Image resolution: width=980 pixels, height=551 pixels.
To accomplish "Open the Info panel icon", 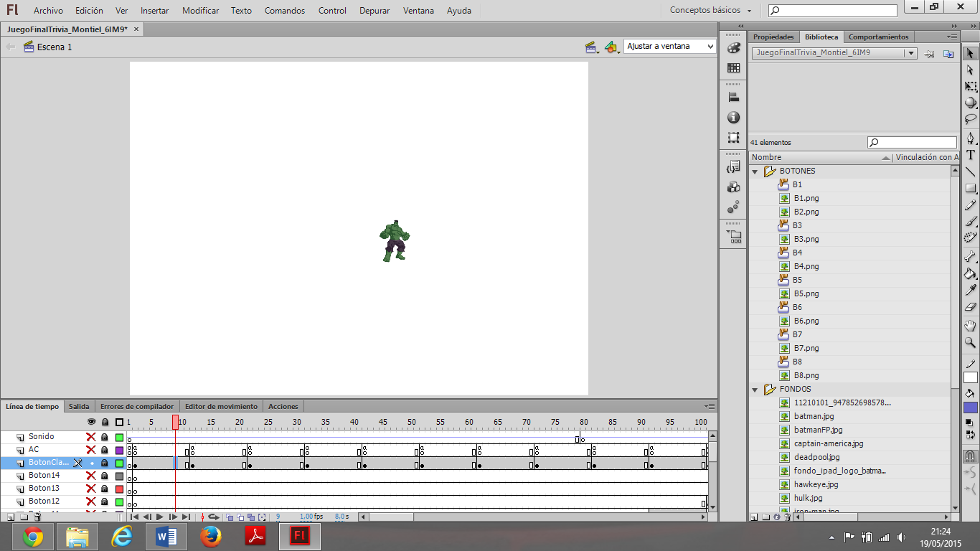I will tap(733, 117).
